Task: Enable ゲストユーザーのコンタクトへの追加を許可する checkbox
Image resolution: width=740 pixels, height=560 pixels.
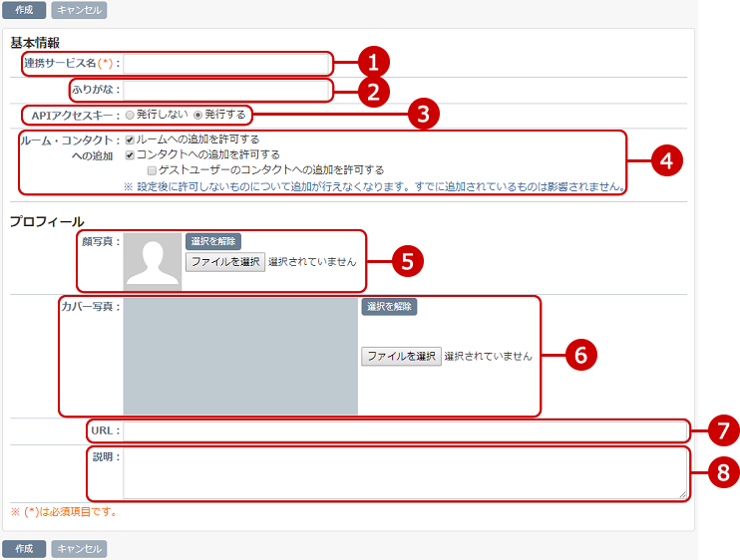Action: pos(152,170)
